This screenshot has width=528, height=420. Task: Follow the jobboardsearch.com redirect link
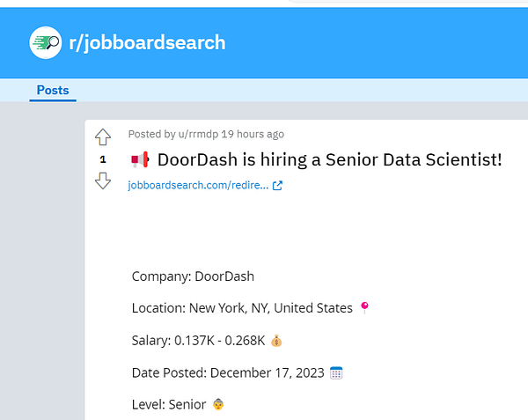(198, 186)
